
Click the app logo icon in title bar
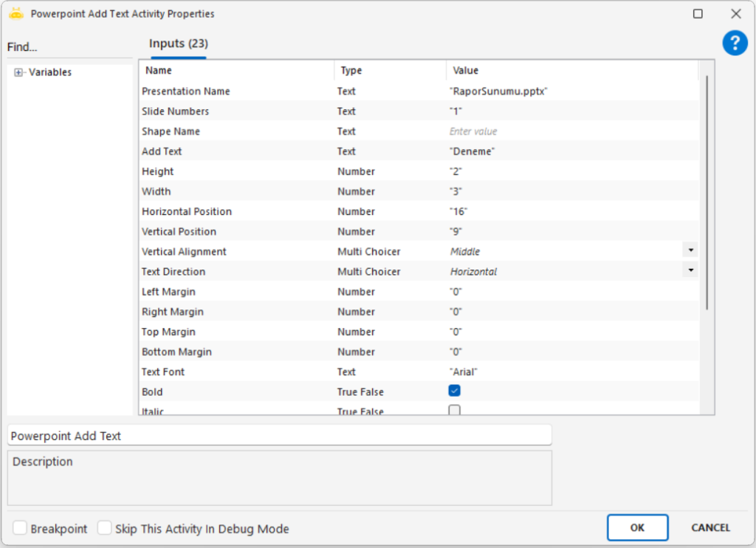pyautogui.click(x=16, y=13)
